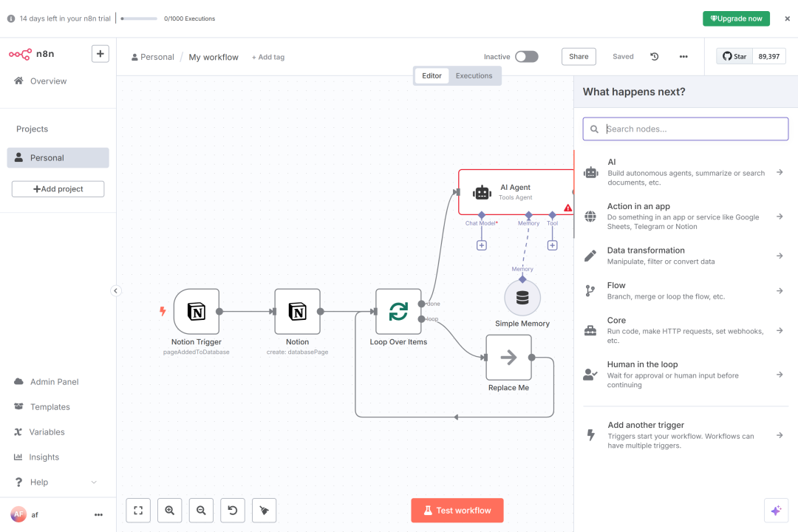Open the AI assistant sparkle button
This screenshot has width=798, height=532.
[776, 510]
